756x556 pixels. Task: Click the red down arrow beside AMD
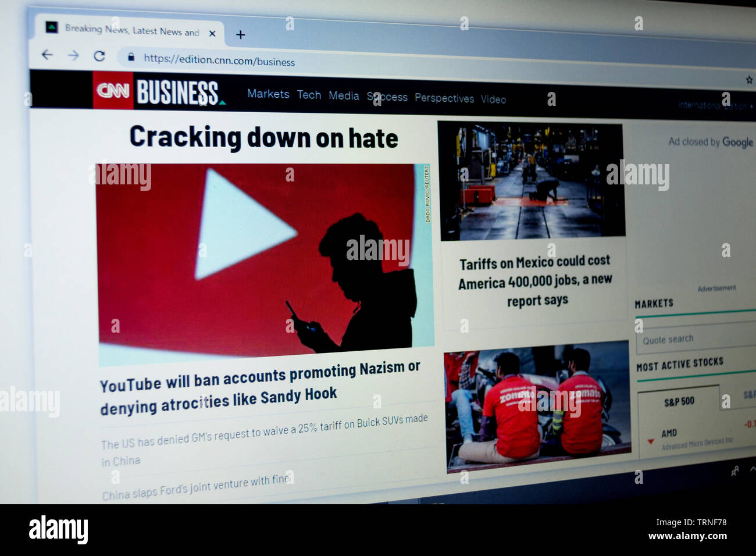[x=650, y=441]
